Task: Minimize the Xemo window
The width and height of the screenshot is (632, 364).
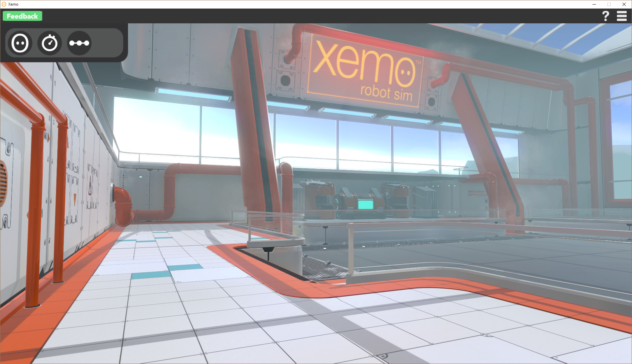Action: (x=594, y=4)
